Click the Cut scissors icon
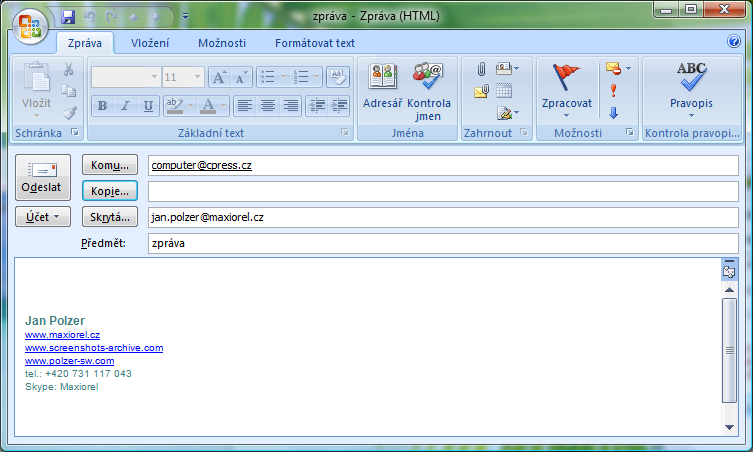753x452 pixels. click(69, 69)
